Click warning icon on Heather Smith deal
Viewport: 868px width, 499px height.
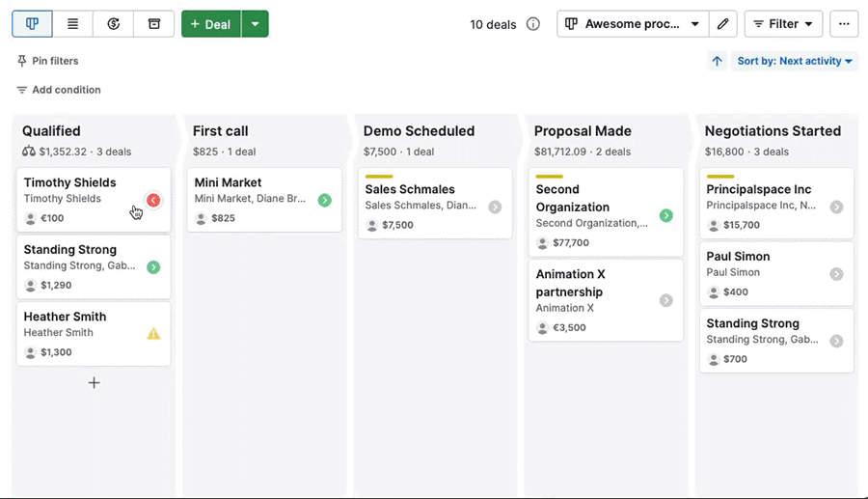coord(153,334)
